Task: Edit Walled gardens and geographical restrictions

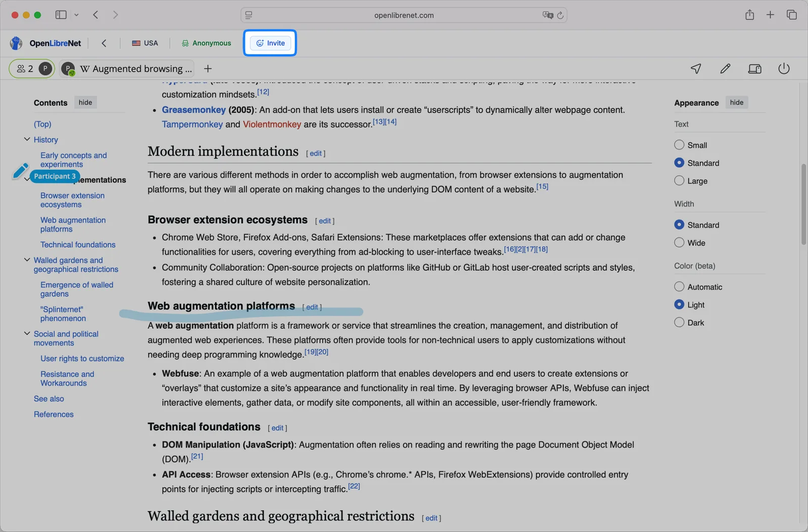Action: pos(431,518)
